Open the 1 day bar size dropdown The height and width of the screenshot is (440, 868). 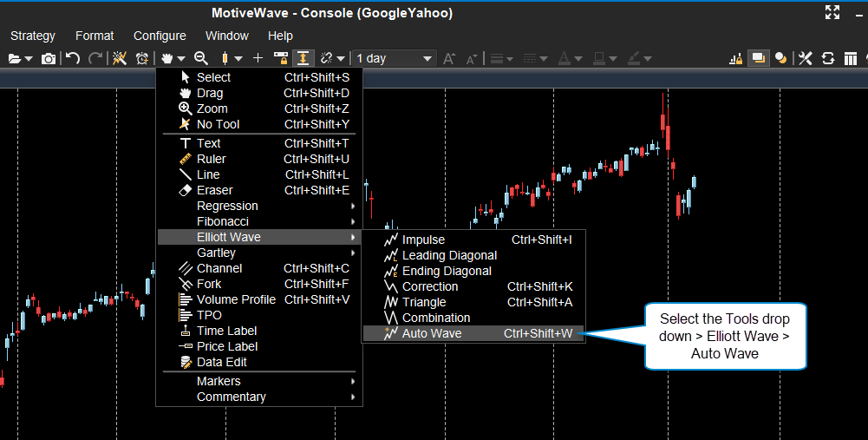point(394,58)
